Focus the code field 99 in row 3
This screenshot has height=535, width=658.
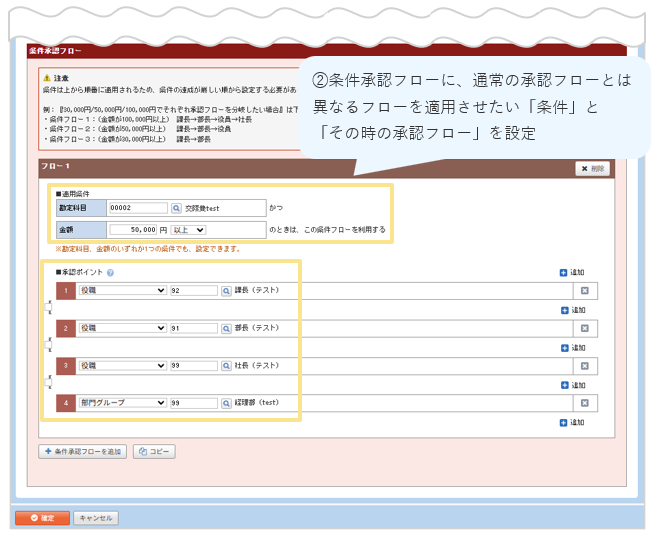(194, 365)
